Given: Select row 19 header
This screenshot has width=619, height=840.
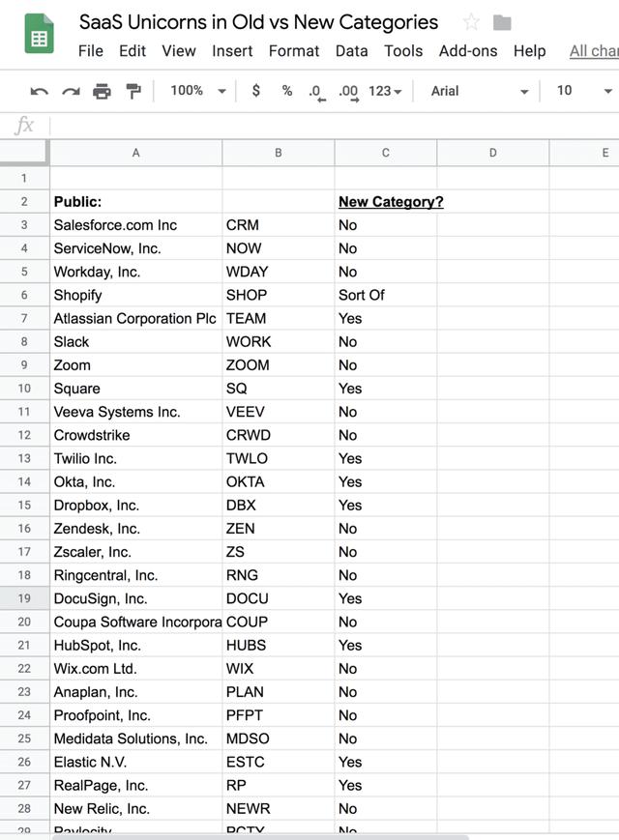Looking at the screenshot, I should tap(24, 598).
